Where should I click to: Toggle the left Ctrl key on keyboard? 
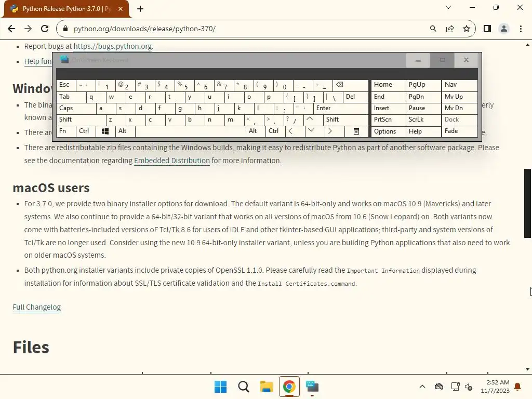click(x=86, y=131)
